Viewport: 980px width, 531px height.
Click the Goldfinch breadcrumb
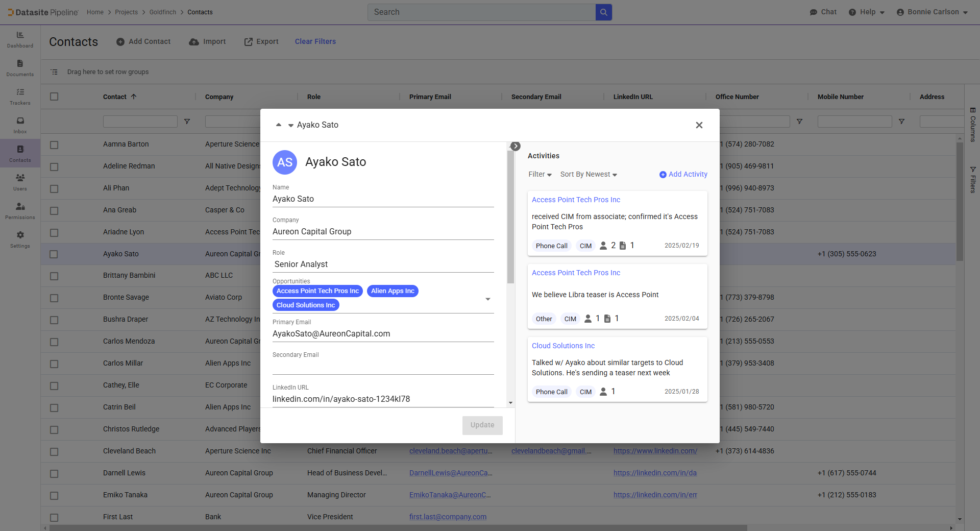pyautogui.click(x=163, y=12)
